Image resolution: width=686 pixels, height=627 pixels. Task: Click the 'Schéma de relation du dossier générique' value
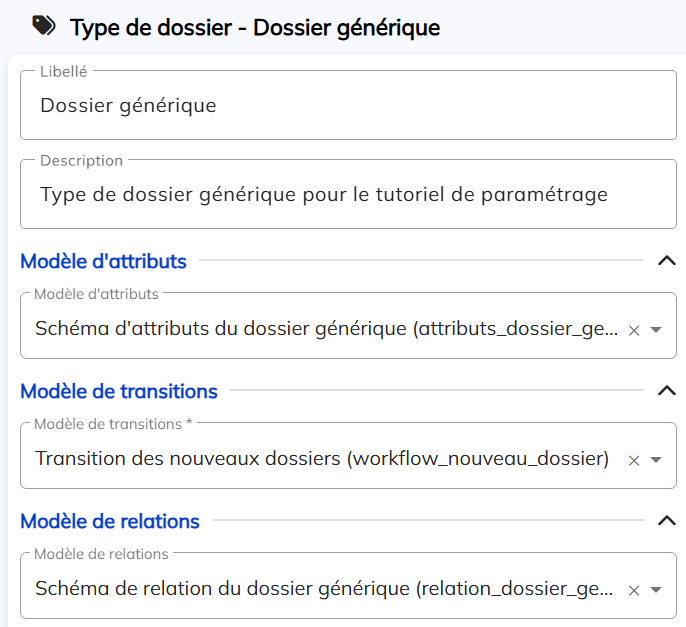(325, 589)
